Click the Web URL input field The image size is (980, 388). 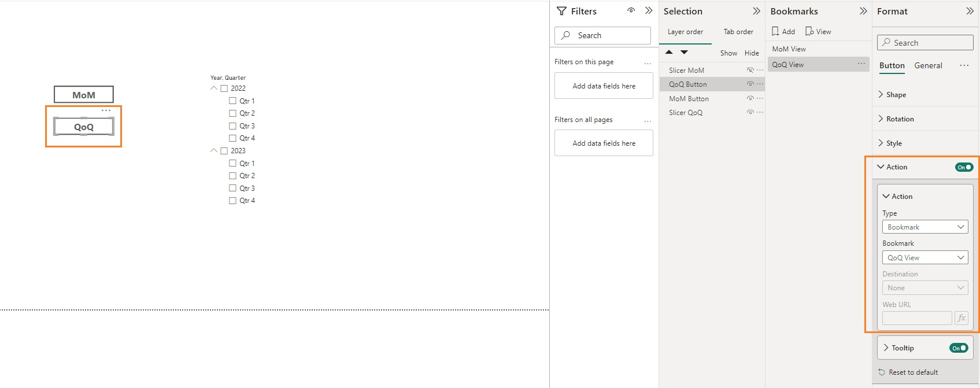(x=917, y=318)
